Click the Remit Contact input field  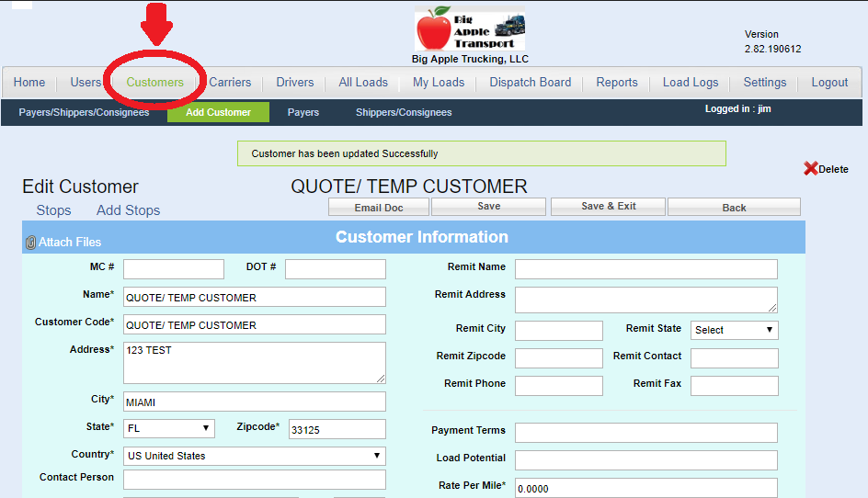734,358
